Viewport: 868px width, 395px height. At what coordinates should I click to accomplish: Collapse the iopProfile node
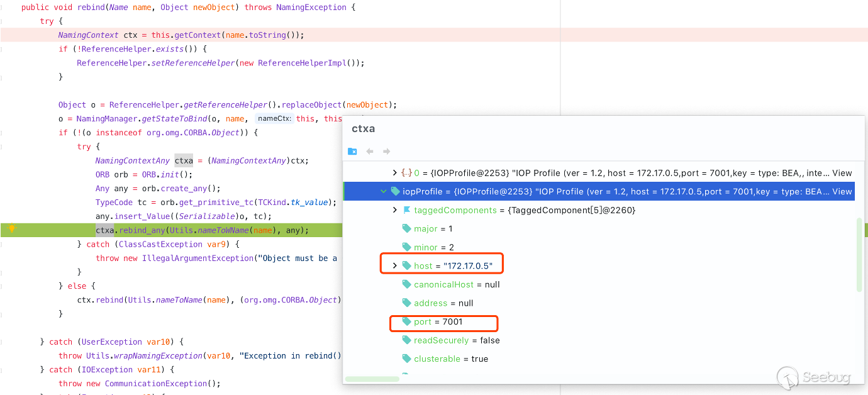(x=383, y=191)
